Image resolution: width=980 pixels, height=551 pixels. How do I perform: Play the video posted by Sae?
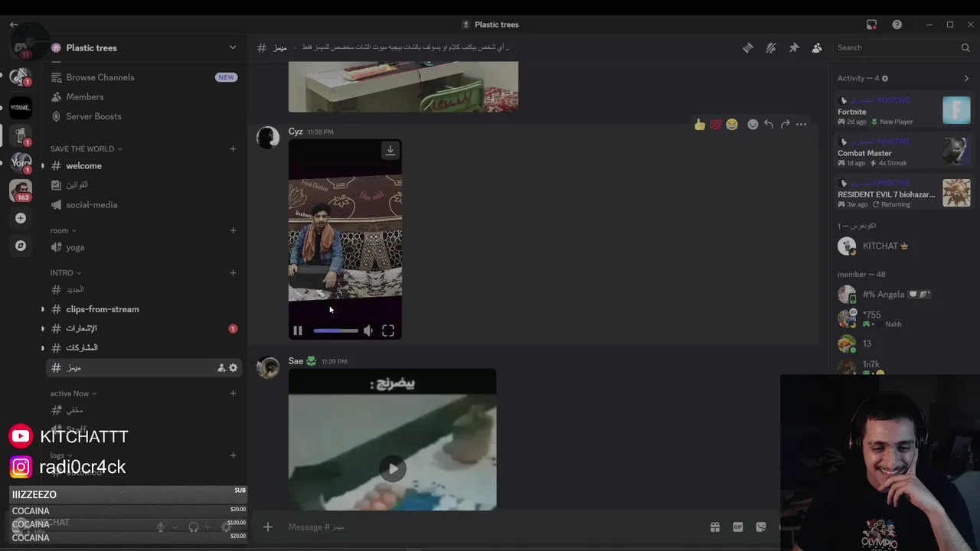pos(393,468)
